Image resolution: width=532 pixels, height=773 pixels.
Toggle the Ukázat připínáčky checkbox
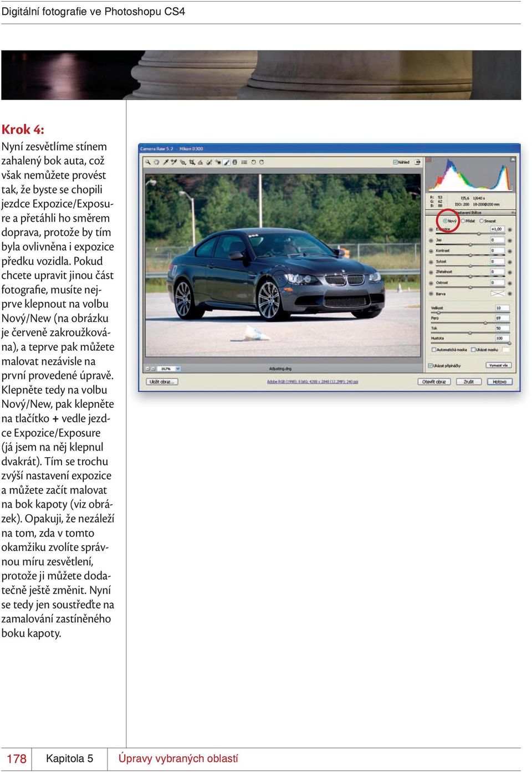point(431,366)
